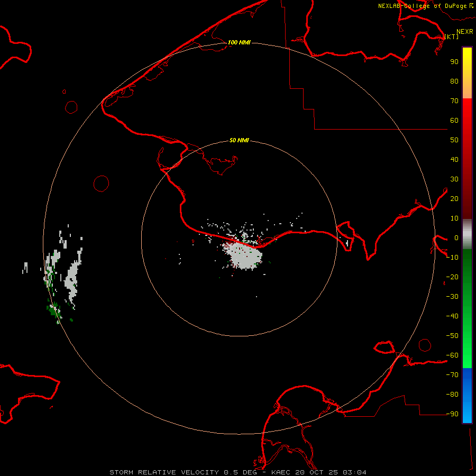Click the -30 value on velocity scale
This screenshot has height=476, width=476.
(452, 297)
